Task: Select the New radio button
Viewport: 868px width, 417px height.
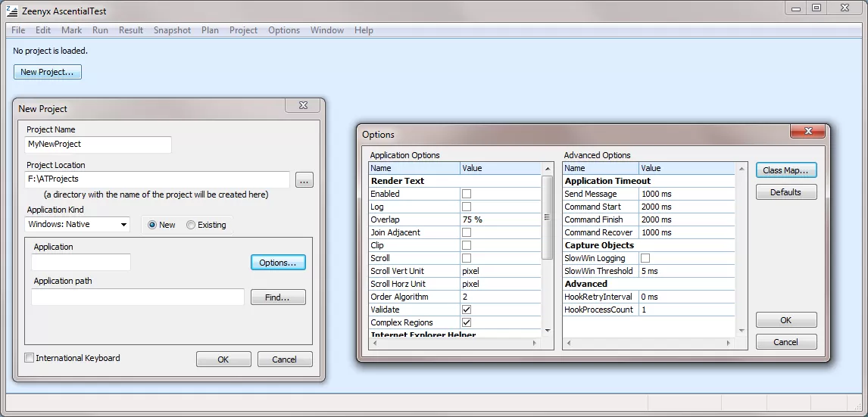Action: tap(152, 225)
